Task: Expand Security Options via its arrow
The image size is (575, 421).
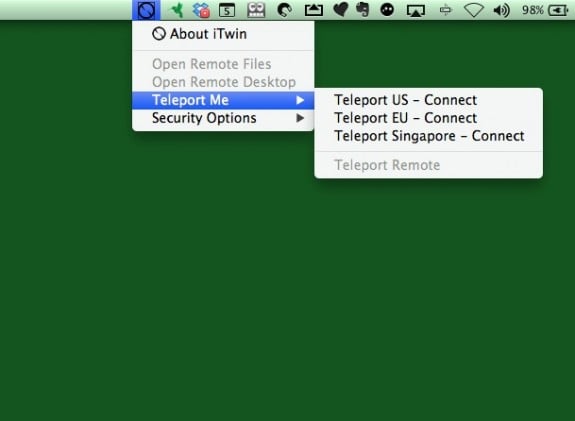Action: coord(300,118)
